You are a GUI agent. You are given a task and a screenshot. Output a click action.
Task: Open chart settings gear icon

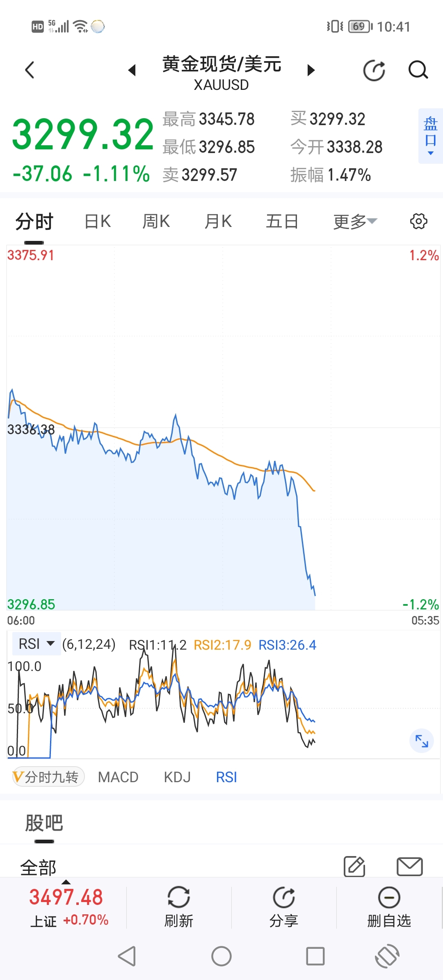point(418,221)
